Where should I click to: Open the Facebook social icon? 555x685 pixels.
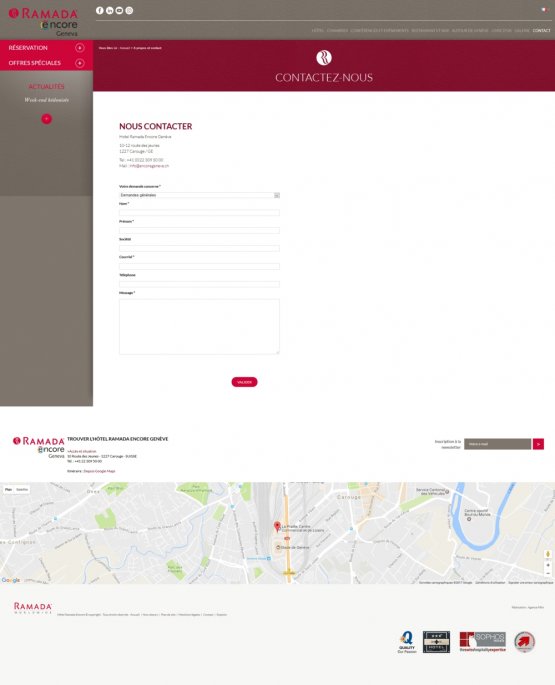(100, 10)
